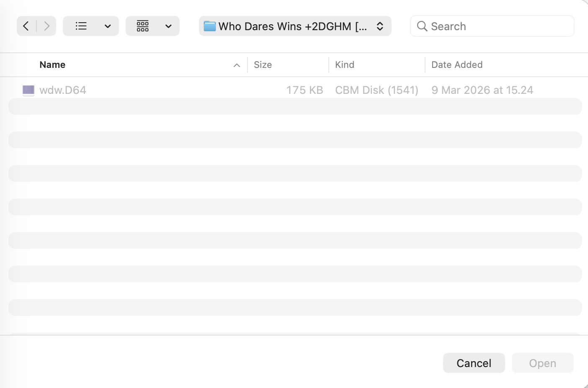The width and height of the screenshot is (588, 388).
Task: Click the wdw.D64 disk file icon
Action: click(28, 90)
